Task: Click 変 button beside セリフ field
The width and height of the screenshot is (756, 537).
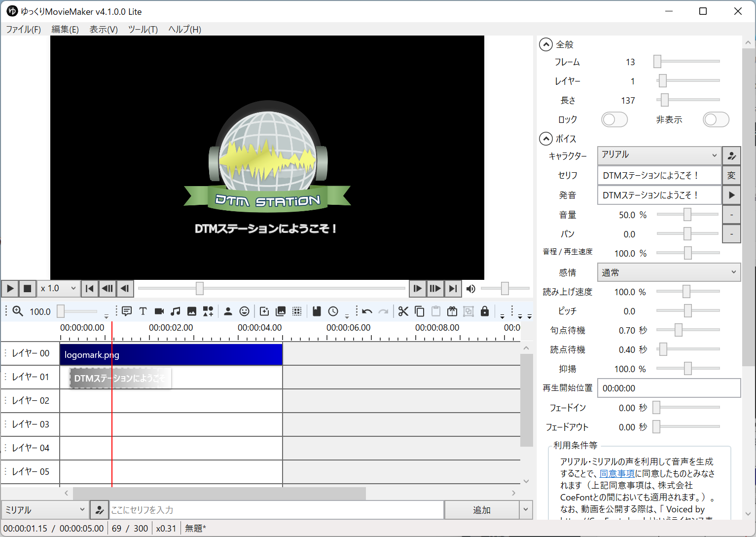Action: pos(732,175)
